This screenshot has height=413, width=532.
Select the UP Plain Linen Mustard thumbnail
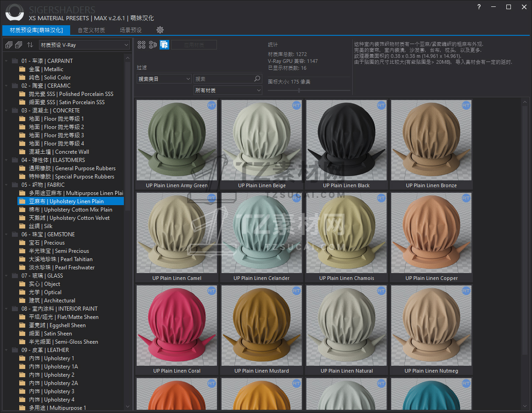261,325
